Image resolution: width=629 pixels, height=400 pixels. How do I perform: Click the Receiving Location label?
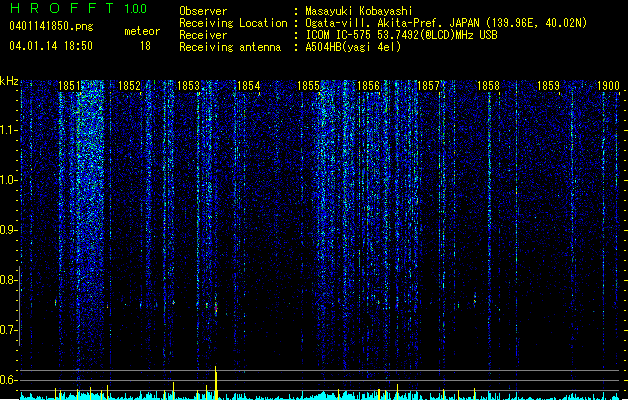coord(233,23)
